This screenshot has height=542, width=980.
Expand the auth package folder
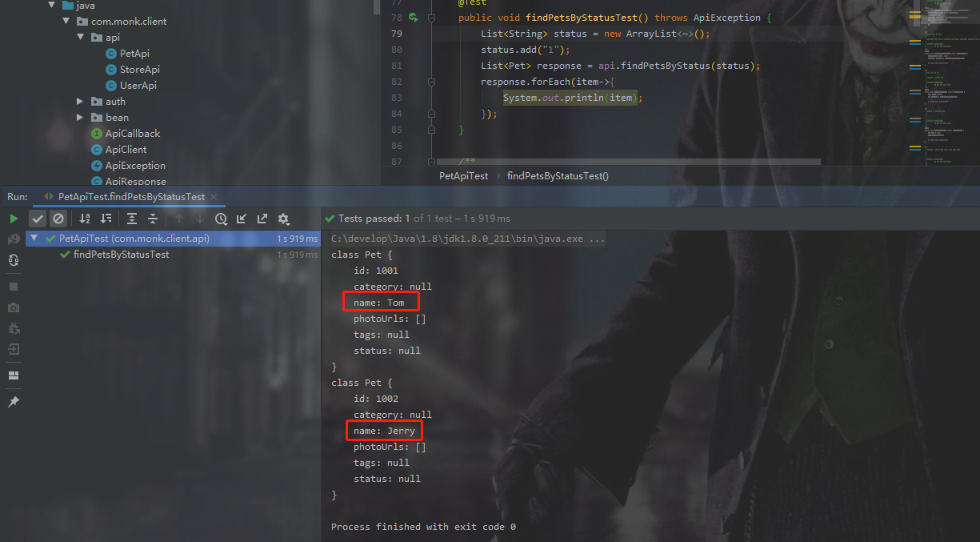click(79, 101)
